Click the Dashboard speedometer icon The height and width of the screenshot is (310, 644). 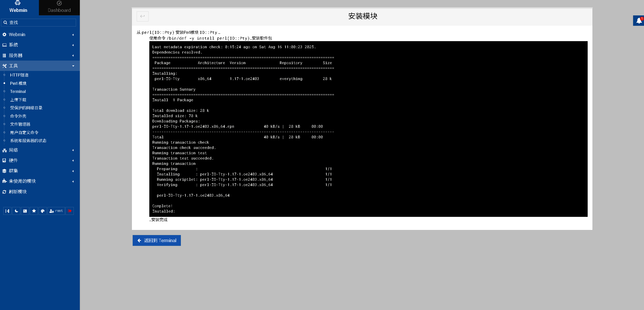click(x=59, y=3)
